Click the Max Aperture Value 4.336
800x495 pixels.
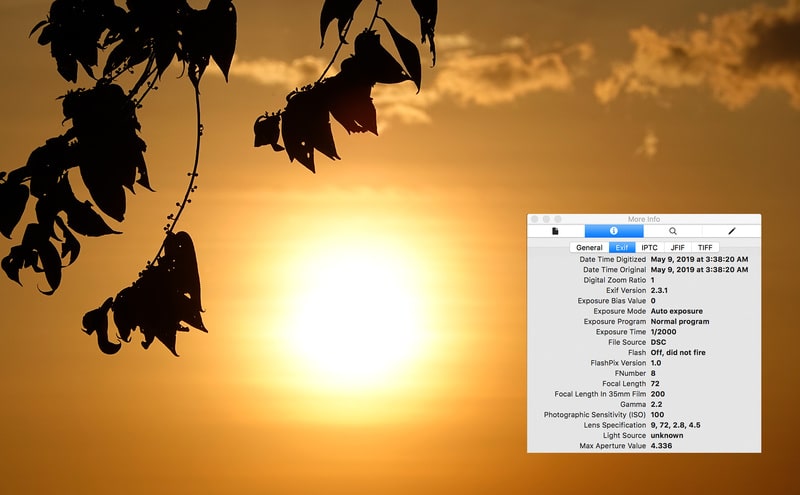tap(661, 446)
